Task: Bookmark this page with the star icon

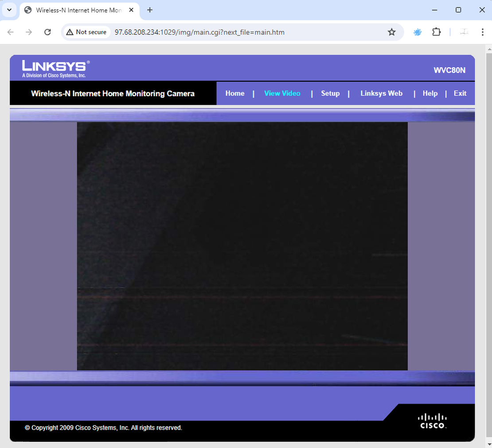Action: [x=392, y=32]
